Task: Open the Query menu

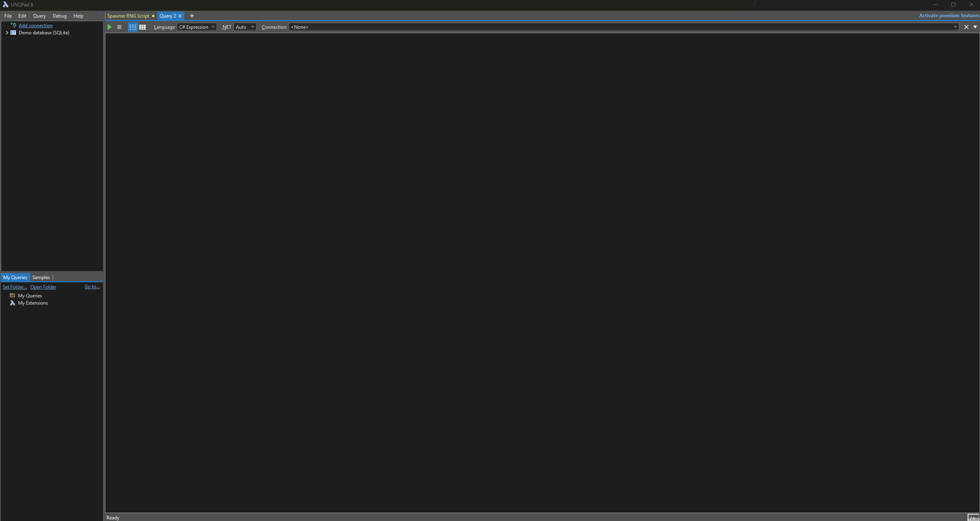Action: [39, 16]
